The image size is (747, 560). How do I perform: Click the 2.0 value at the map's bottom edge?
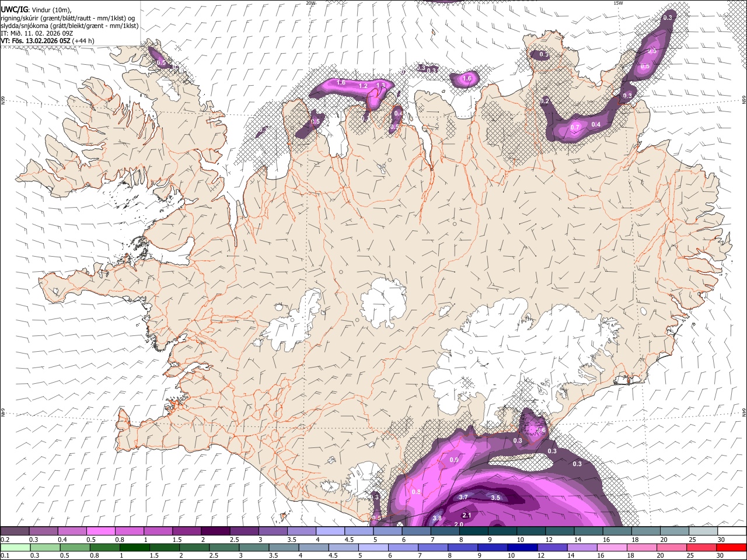click(x=459, y=524)
